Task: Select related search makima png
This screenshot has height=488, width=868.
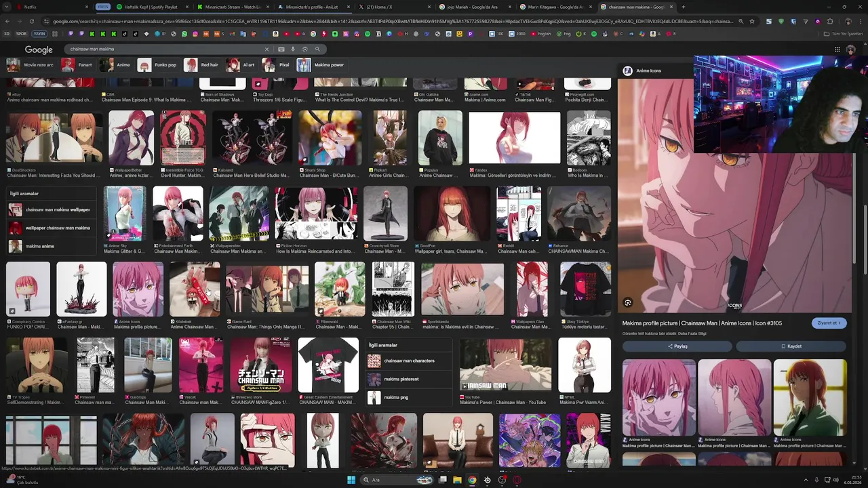Action: 409,397
